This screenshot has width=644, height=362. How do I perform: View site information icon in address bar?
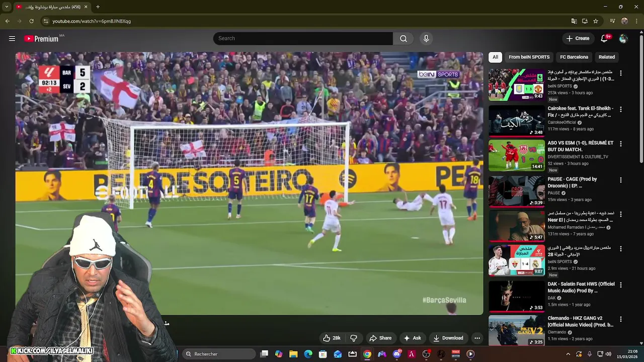click(46, 21)
